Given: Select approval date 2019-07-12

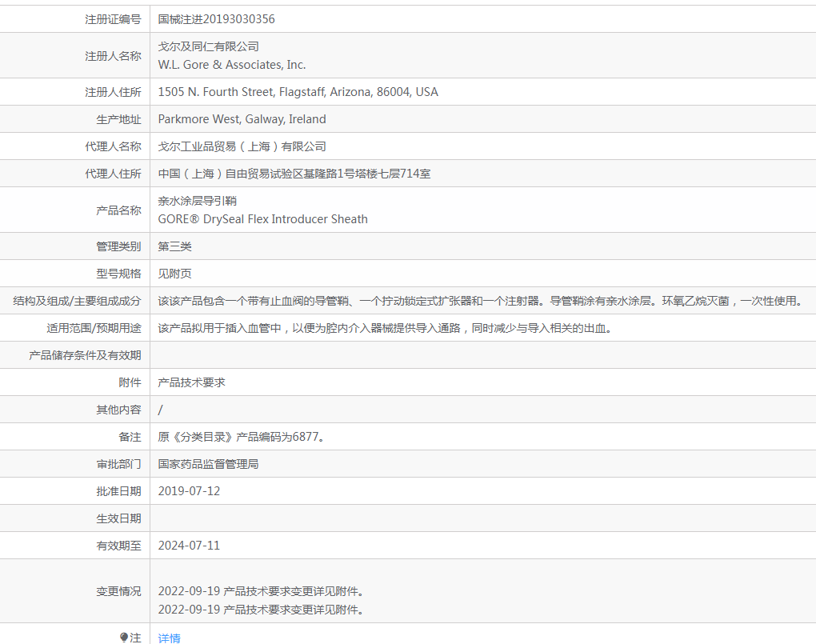Looking at the screenshot, I should click(189, 491).
